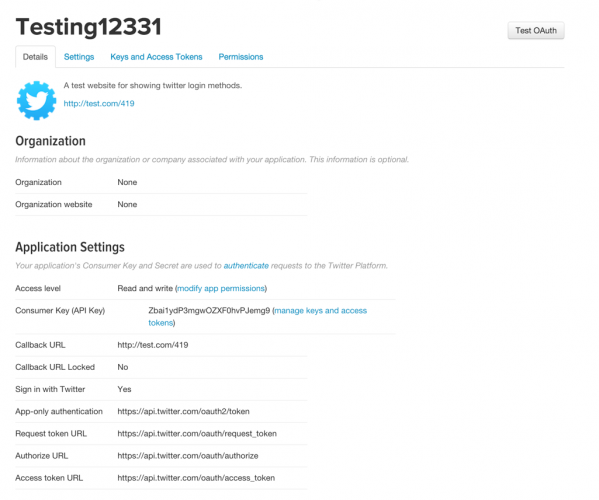The image size is (599, 500).
Task: Click the Authorize URL value
Action: click(188, 456)
